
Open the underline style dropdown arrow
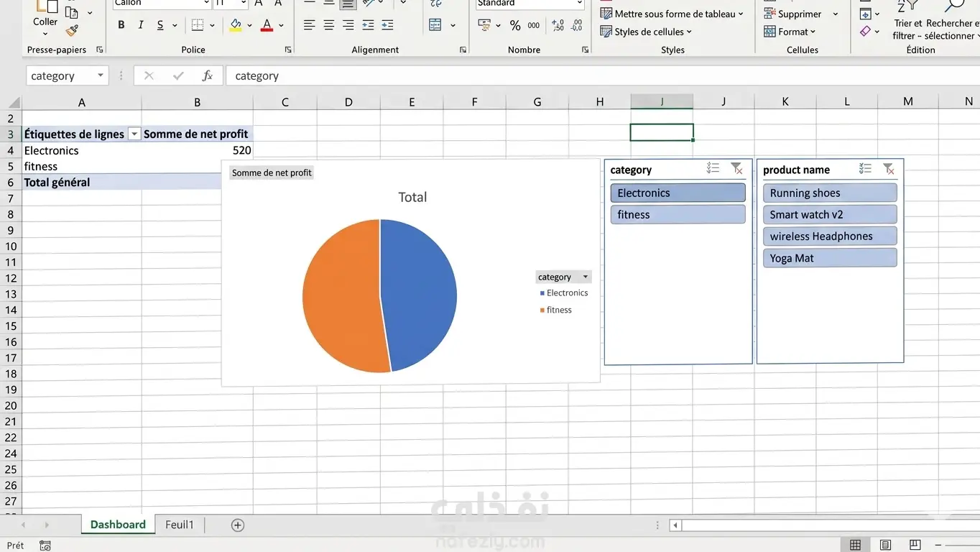tap(175, 26)
